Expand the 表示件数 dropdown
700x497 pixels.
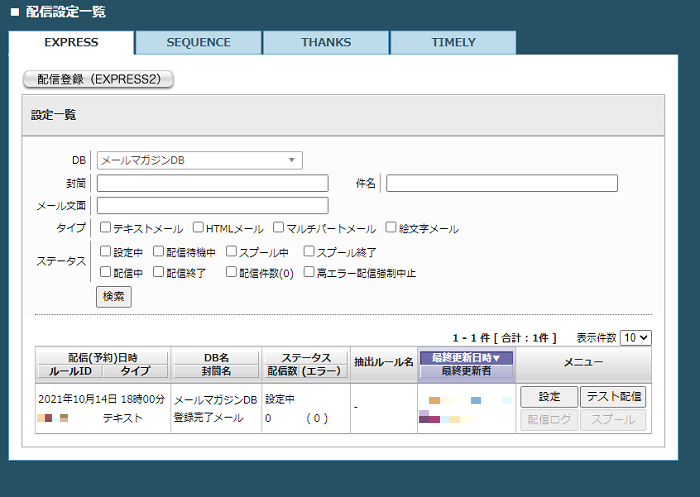pyautogui.click(x=635, y=338)
